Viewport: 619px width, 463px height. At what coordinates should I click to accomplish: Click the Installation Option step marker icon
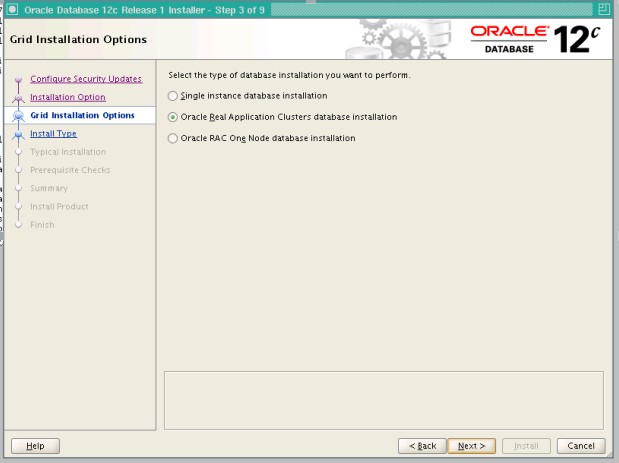(x=18, y=98)
